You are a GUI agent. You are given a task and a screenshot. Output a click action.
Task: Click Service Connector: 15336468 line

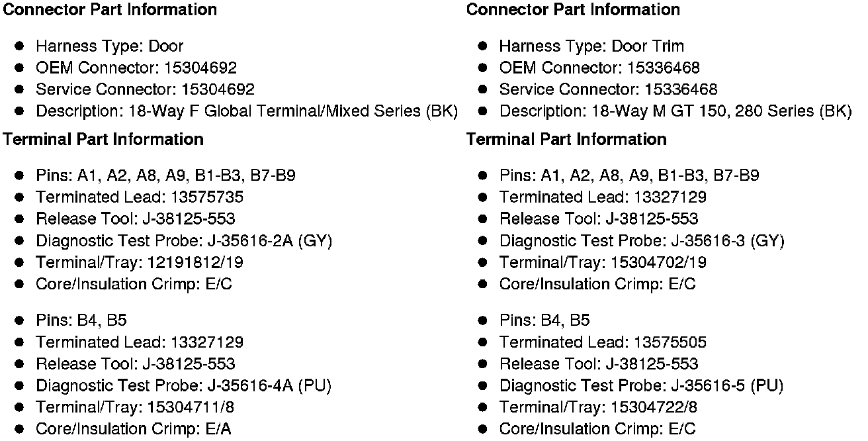click(x=607, y=89)
